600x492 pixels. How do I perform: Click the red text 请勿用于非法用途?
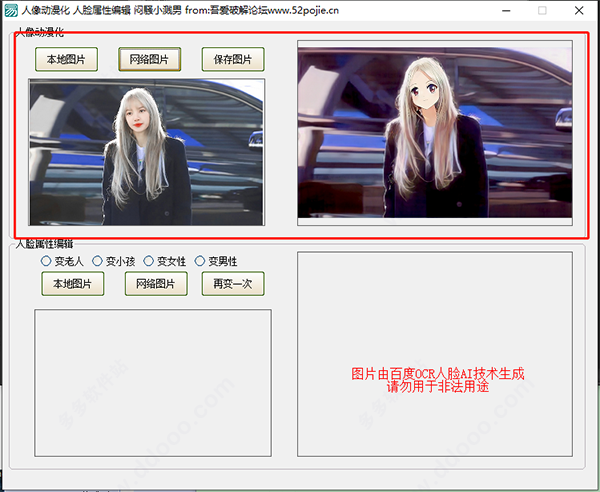[438, 387]
